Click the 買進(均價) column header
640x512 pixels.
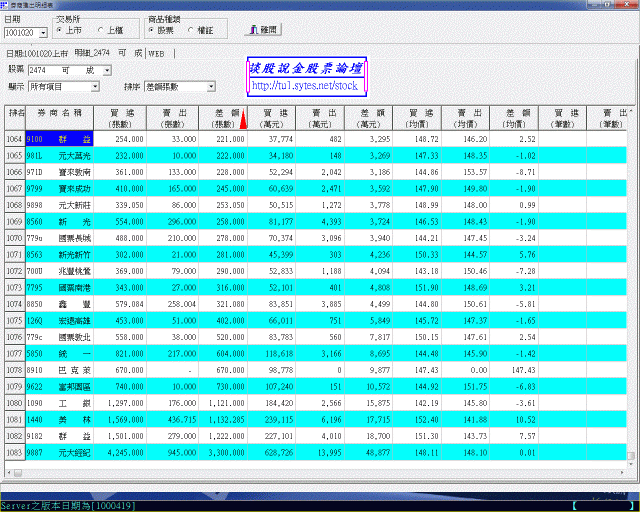click(x=417, y=118)
